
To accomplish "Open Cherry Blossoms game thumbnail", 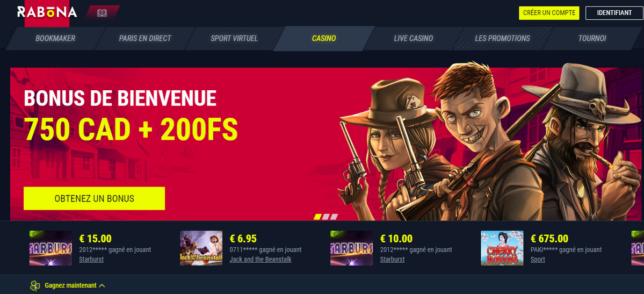I will (502, 248).
